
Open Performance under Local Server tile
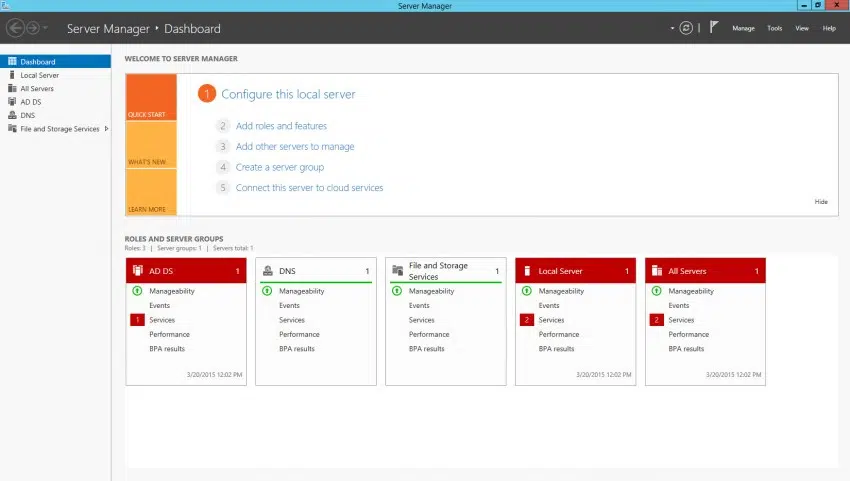point(559,334)
